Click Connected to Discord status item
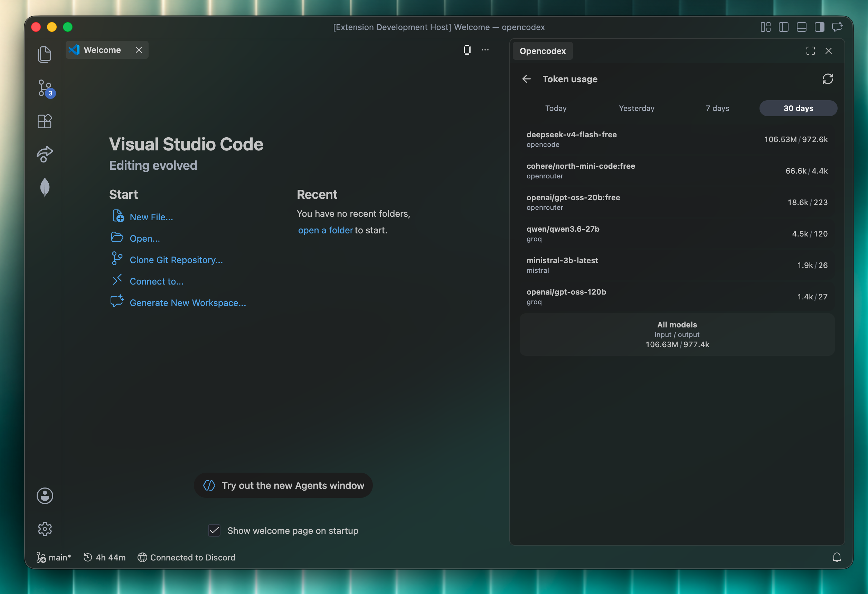 pos(186,557)
